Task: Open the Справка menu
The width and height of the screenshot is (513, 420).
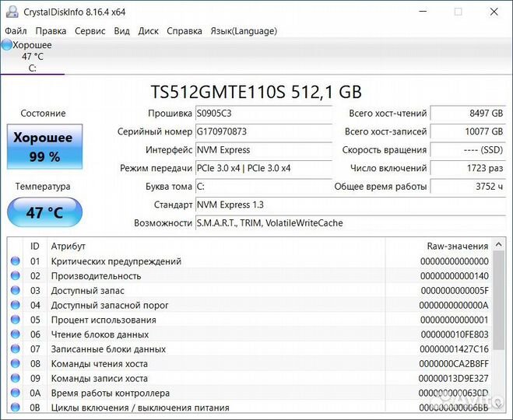Action: 184,31
